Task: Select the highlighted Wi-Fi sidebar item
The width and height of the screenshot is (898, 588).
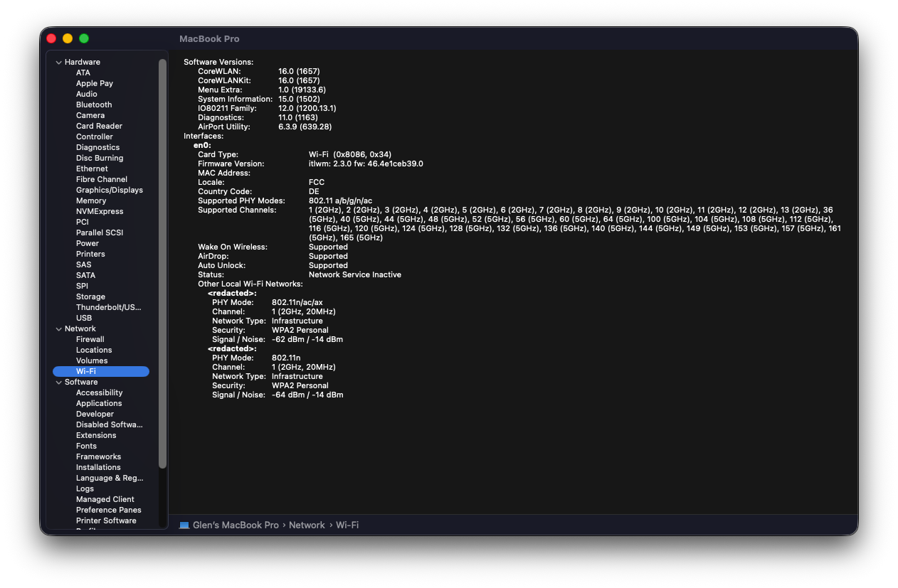Action: coord(101,371)
